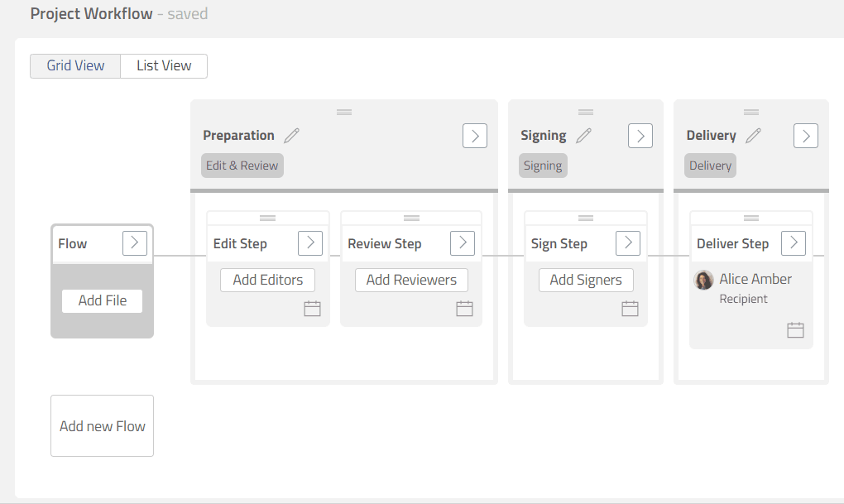Set due date via Sign Step calendar
The image size is (844, 504).
(630, 309)
